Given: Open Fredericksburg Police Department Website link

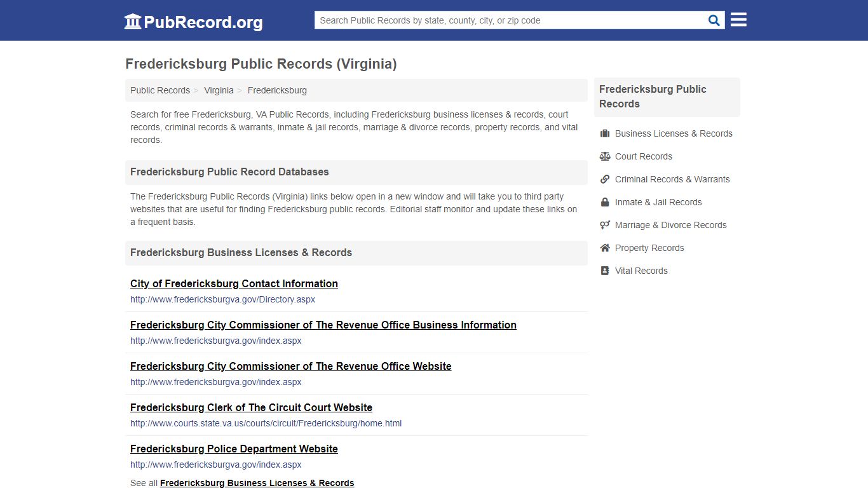Looking at the screenshot, I should [x=234, y=449].
